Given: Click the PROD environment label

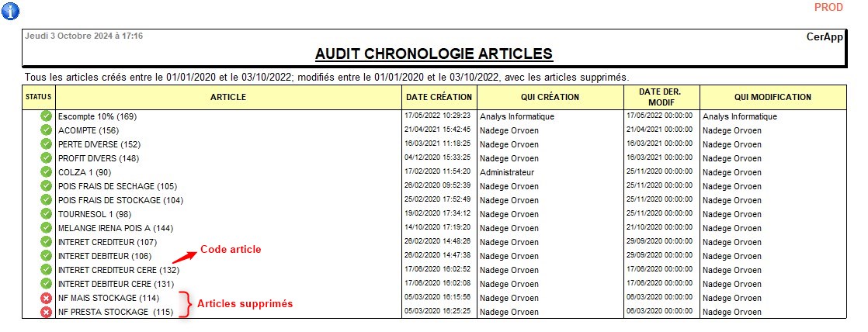Looking at the screenshot, I should coord(828,8).
